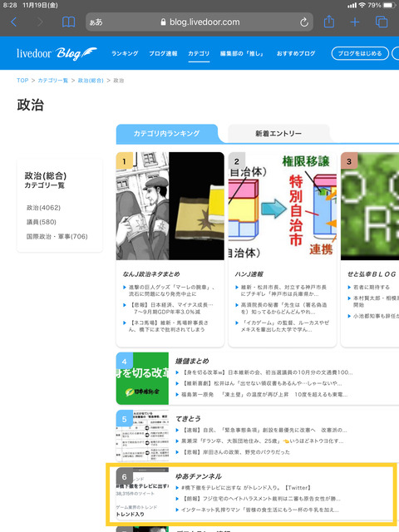Viewport: 399px width, 532px height.
Task: Open a new tab with plus icon
Action: [355, 22]
